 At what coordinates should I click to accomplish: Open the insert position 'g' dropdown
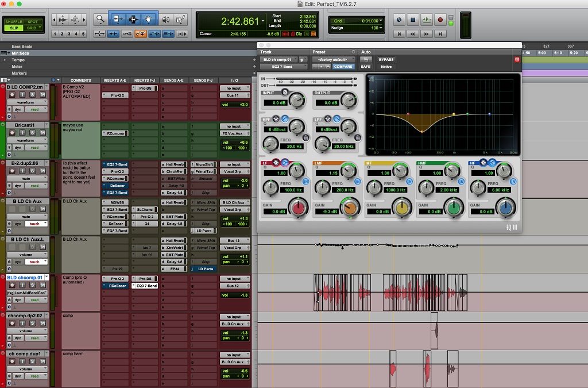303,59
